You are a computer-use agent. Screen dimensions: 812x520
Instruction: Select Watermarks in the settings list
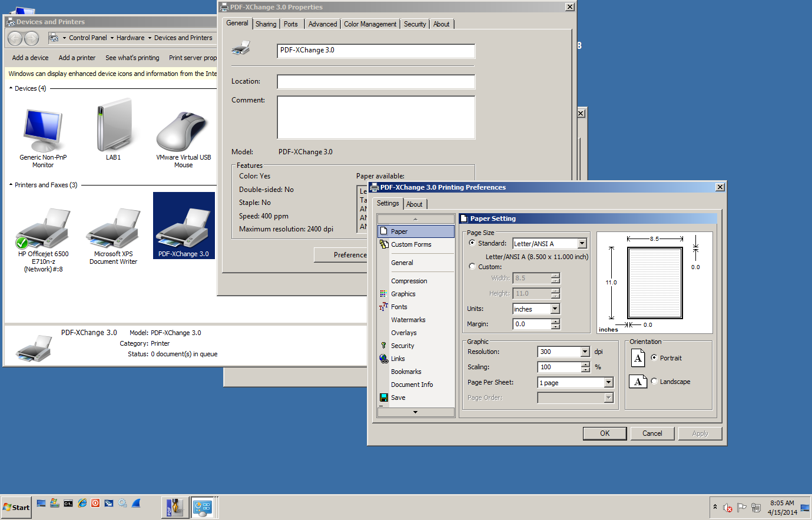point(408,320)
